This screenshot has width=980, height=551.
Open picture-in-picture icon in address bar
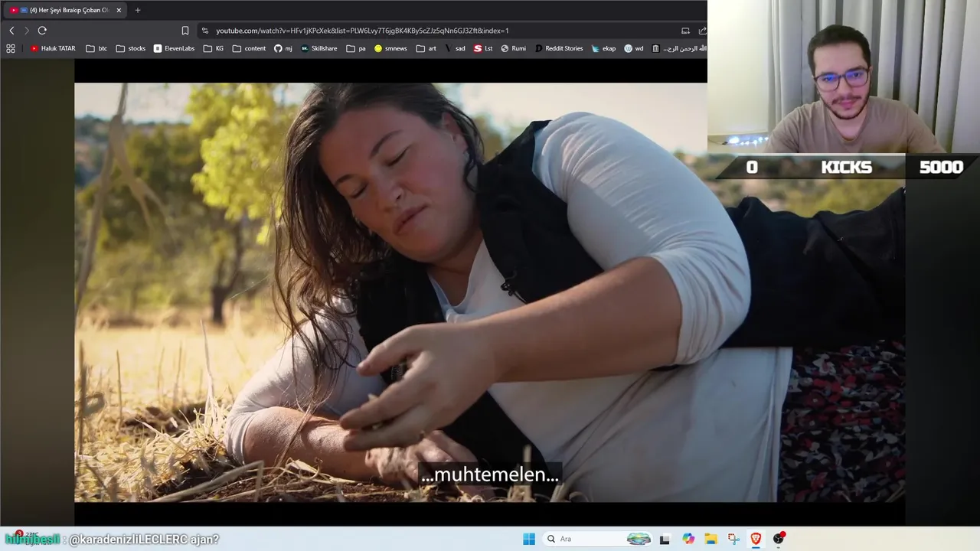pyautogui.click(x=685, y=31)
